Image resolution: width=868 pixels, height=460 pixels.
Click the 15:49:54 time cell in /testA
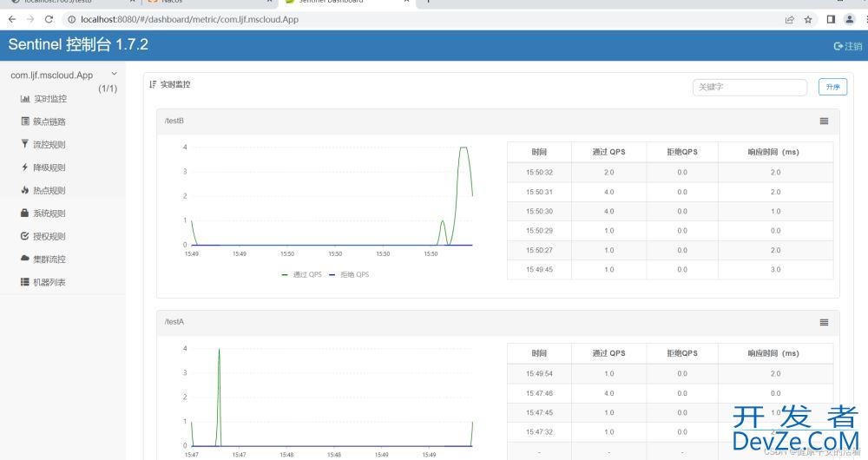tap(539, 374)
